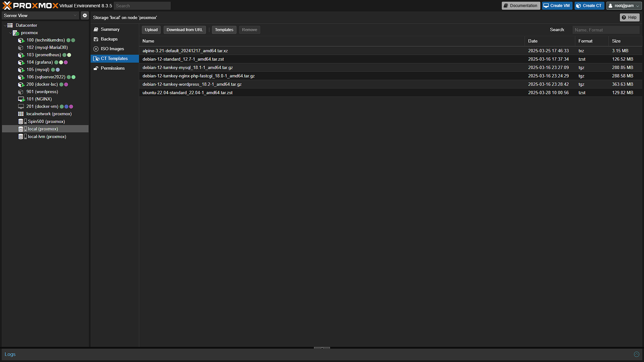Click the Remove button
The image size is (644, 362).
[x=250, y=30]
